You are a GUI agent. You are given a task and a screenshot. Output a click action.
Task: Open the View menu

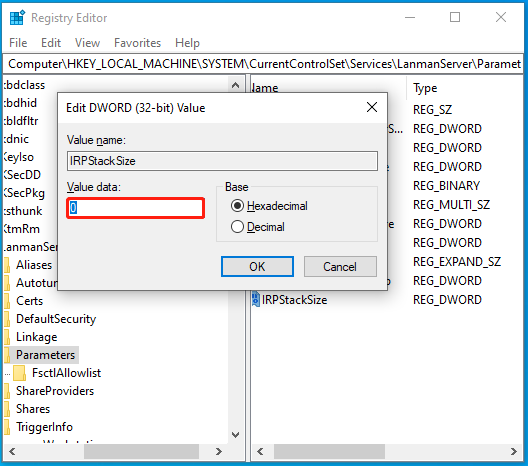87,43
